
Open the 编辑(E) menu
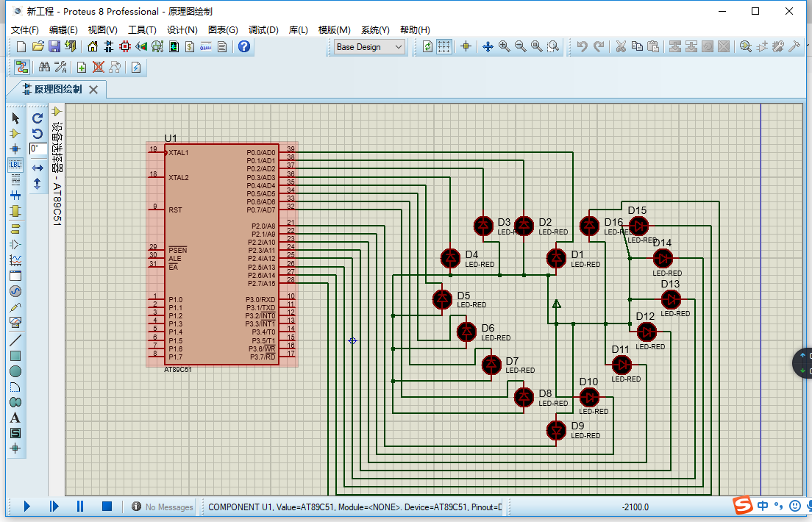pos(63,30)
